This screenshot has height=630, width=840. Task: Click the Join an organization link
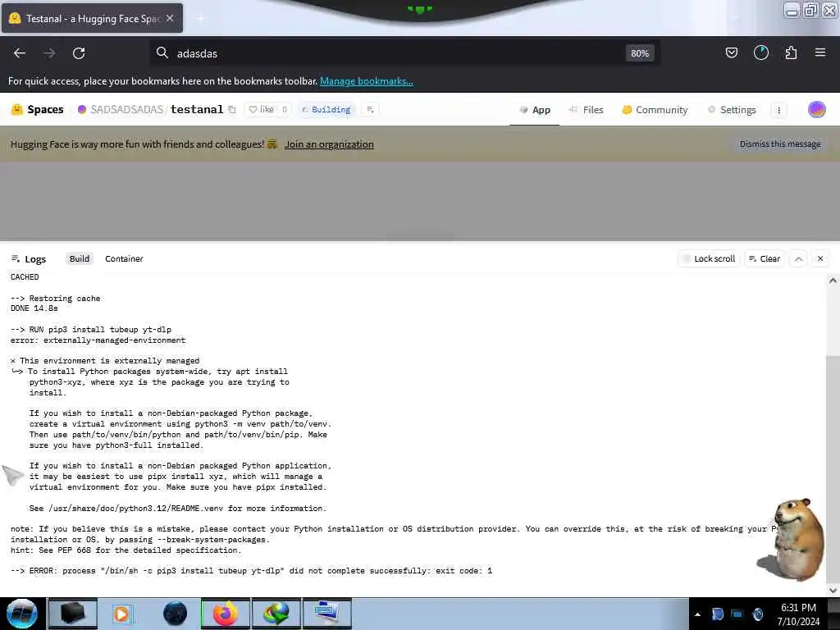point(329,144)
